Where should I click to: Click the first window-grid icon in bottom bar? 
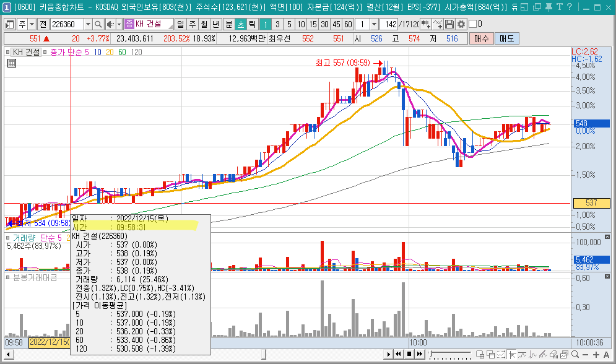pos(480,355)
